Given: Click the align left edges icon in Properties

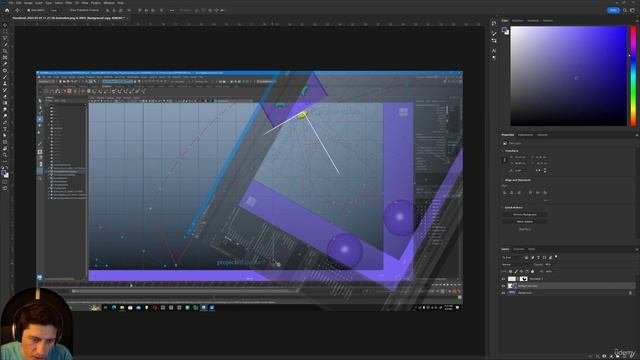Looking at the screenshot, I should click(504, 192).
